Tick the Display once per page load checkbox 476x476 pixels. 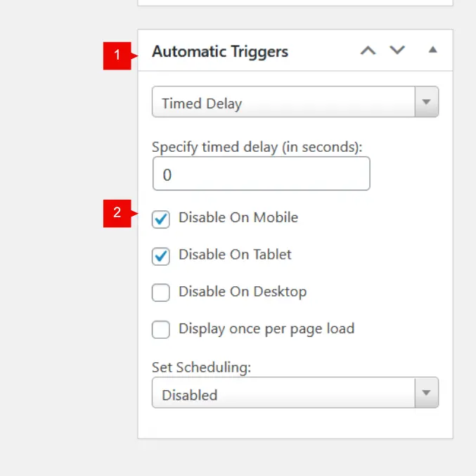(161, 329)
